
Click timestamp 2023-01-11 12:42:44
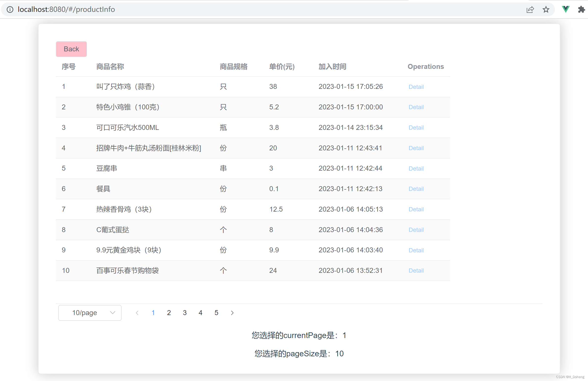click(x=350, y=168)
